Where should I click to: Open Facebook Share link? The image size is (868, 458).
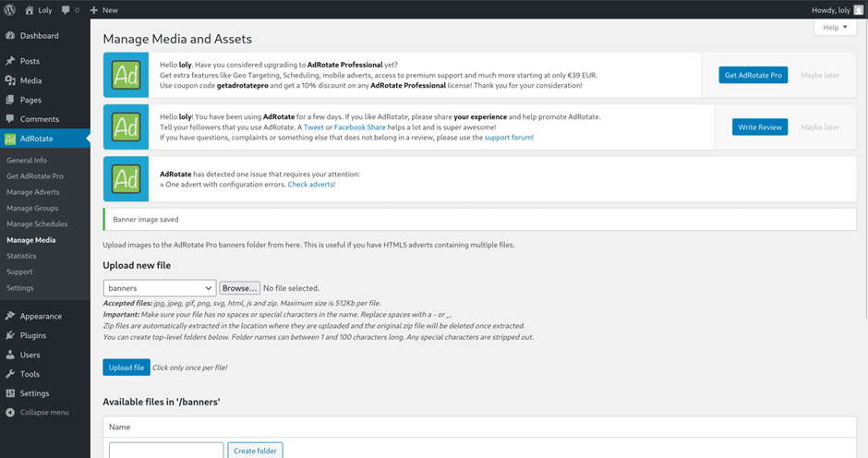point(360,127)
